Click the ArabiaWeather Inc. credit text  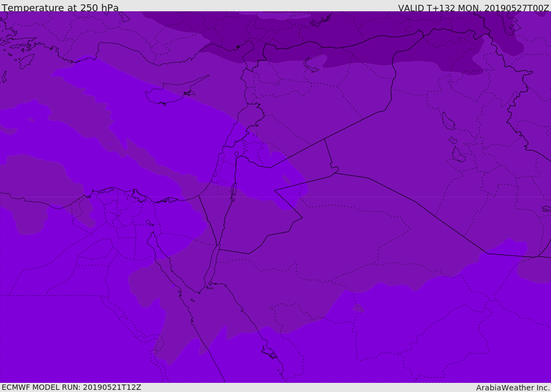[x=512, y=388]
